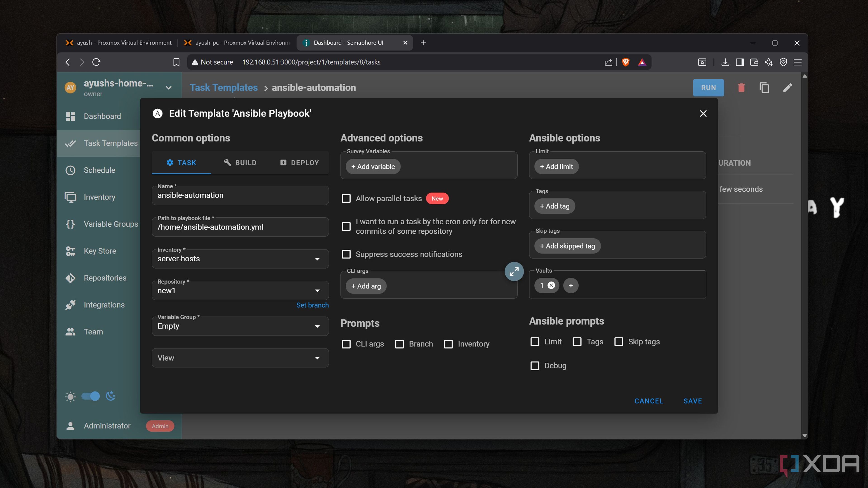The height and width of the screenshot is (488, 868).
Task: Check the Branch prompt
Action: 399,344
